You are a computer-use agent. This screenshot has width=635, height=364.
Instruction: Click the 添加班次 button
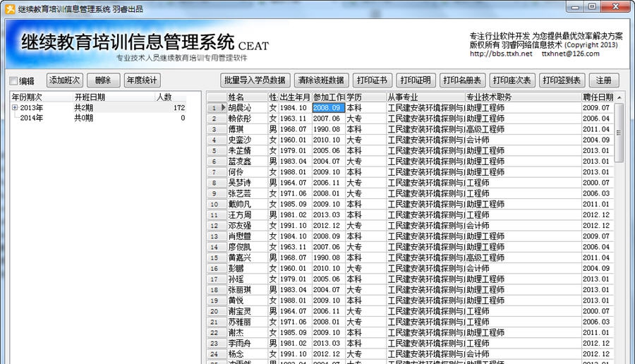[x=65, y=80]
